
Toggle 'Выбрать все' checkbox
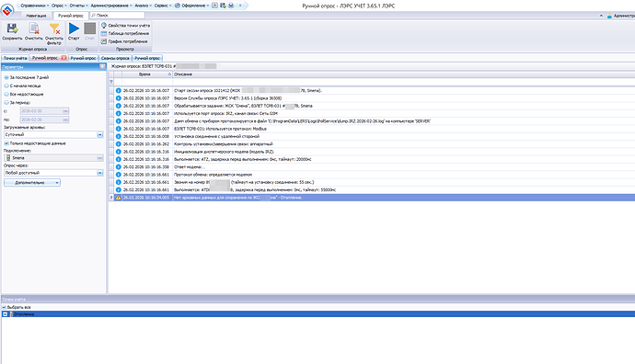tap(4, 307)
